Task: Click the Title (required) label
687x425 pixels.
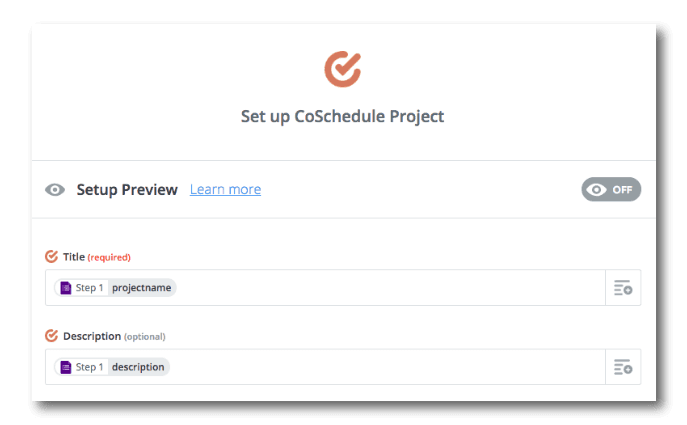Action: (97, 257)
